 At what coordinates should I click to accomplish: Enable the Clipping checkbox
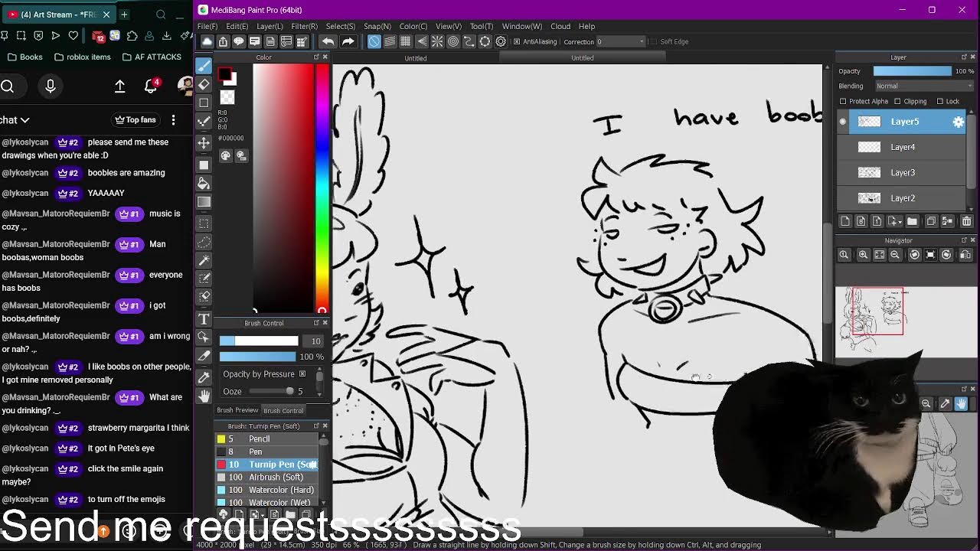point(897,101)
